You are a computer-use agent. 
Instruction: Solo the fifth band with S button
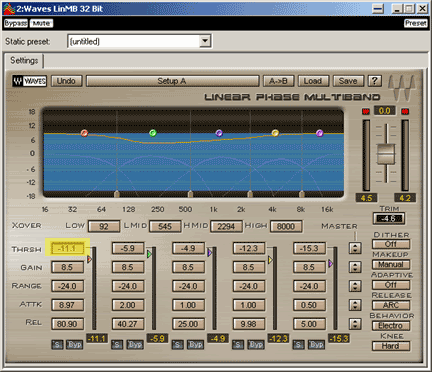pyautogui.click(x=298, y=344)
